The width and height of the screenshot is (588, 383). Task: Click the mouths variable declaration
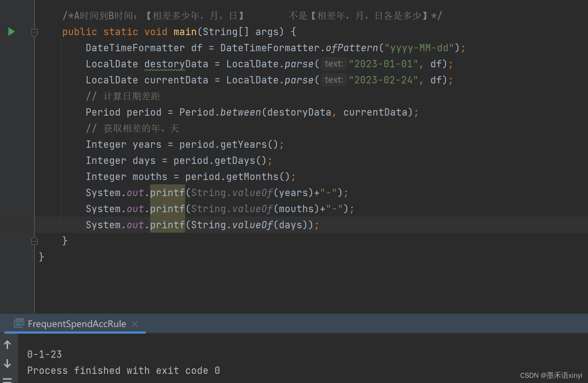point(150,177)
